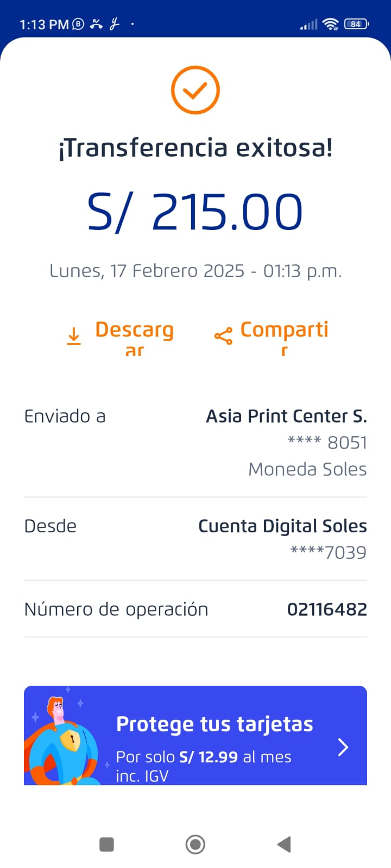Tap the missed call notification icon
The height and width of the screenshot is (868, 391).
(x=97, y=24)
